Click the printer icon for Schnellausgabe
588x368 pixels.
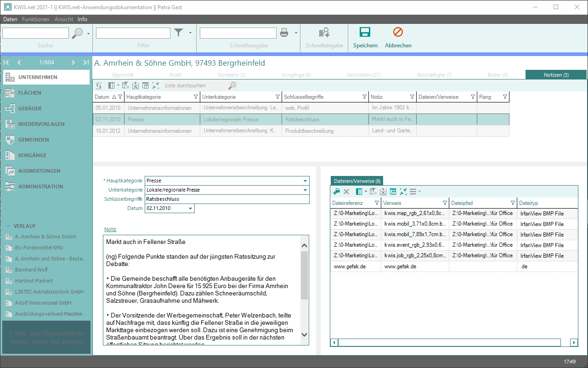(x=284, y=33)
